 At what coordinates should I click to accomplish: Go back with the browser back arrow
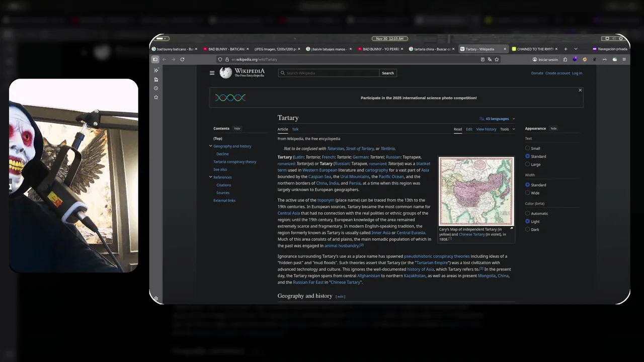click(x=164, y=59)
